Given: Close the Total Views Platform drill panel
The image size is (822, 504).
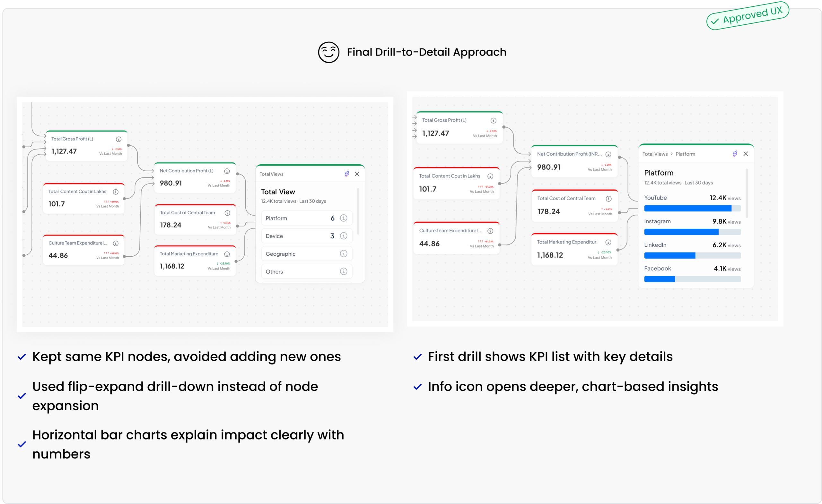Looking at the screenshot, I should coord(746,154).
